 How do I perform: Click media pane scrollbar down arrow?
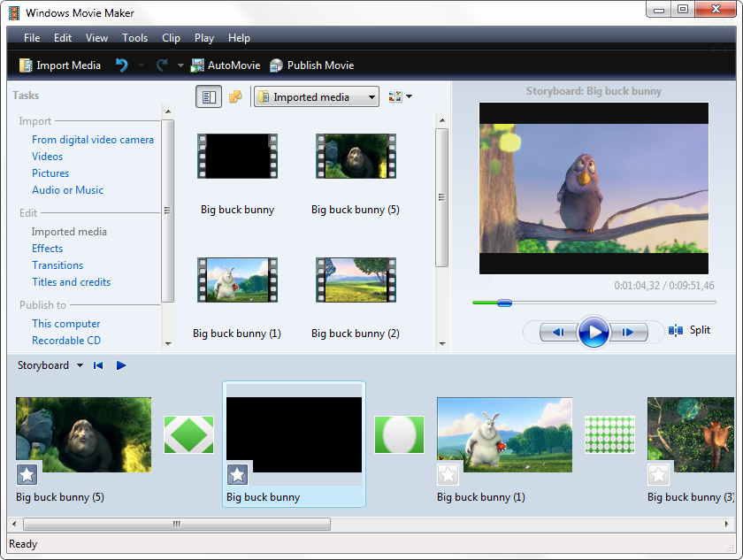coord(442,344)
